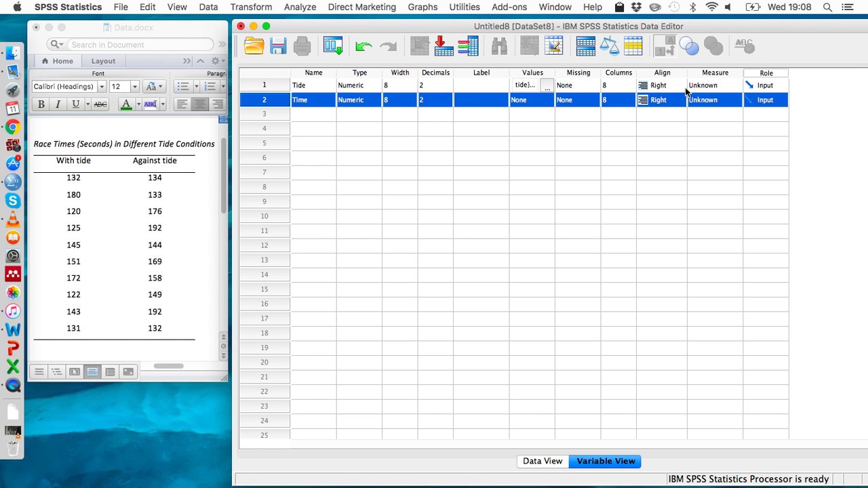Open the font size 12 dropdown

[134, 86]
